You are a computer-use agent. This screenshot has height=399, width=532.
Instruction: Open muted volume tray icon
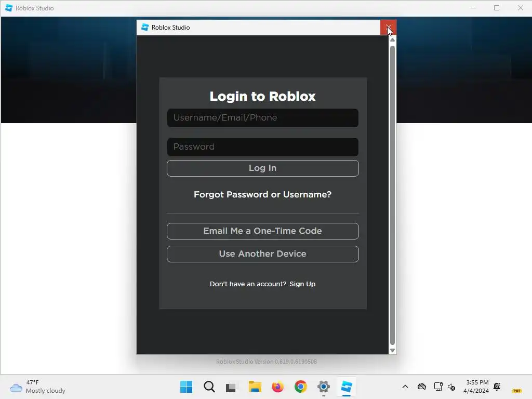pos(451,387)
